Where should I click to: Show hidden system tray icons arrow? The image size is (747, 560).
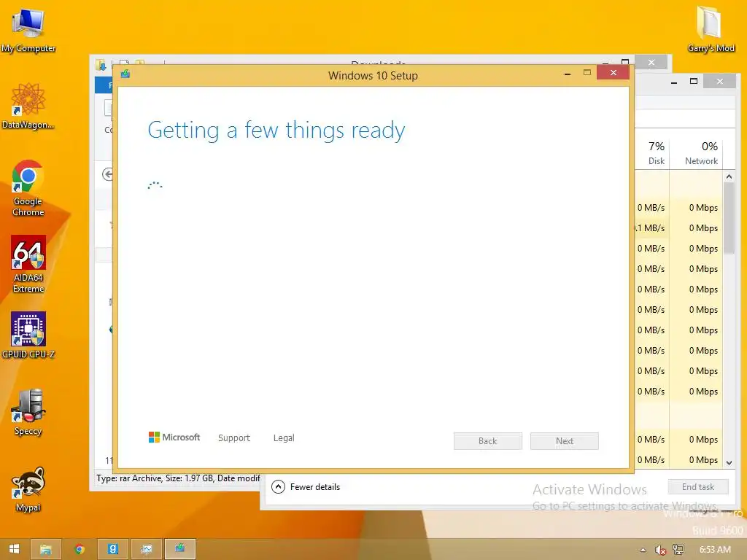pyautogui.click(x=643, y=550)
